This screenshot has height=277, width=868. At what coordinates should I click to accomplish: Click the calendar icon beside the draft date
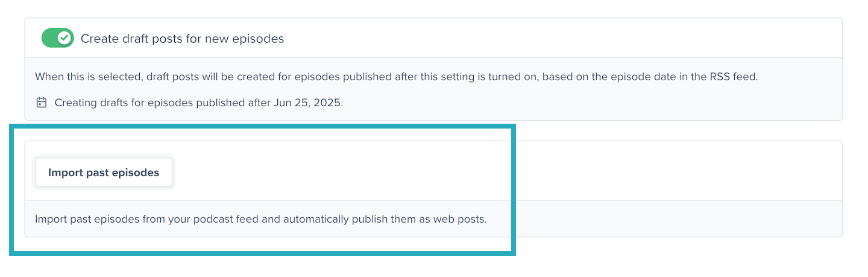point(42,103)
